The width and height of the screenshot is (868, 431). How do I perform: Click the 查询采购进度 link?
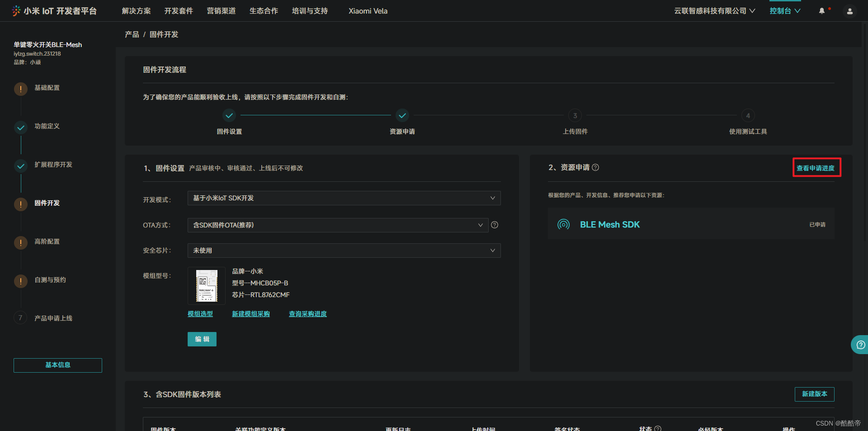coord(308,314)
